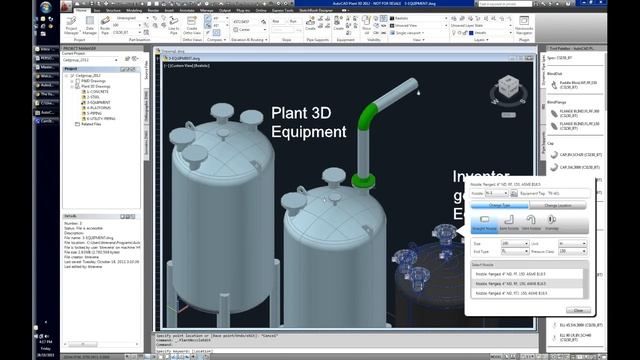
Task: Open the Unit dropdown in nozzle dialog
Action: pos(573,243)
